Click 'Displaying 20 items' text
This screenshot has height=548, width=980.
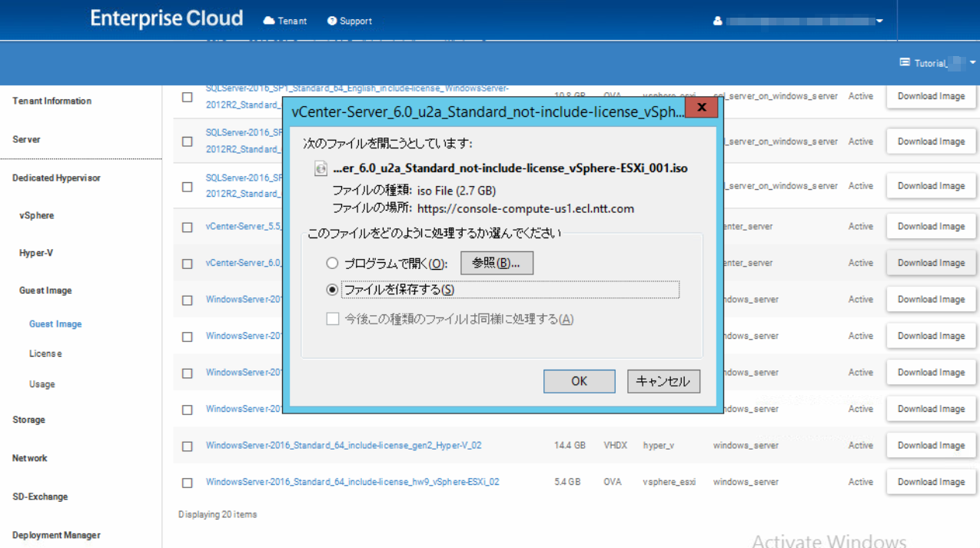tap(218, 514)
